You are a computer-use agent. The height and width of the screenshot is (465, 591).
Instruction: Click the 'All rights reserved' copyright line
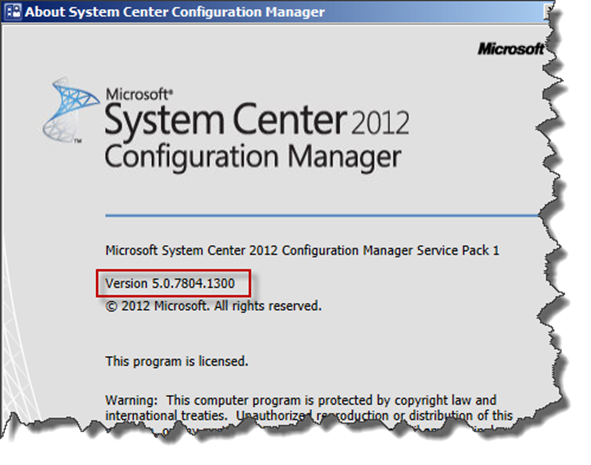pos(213,306)
